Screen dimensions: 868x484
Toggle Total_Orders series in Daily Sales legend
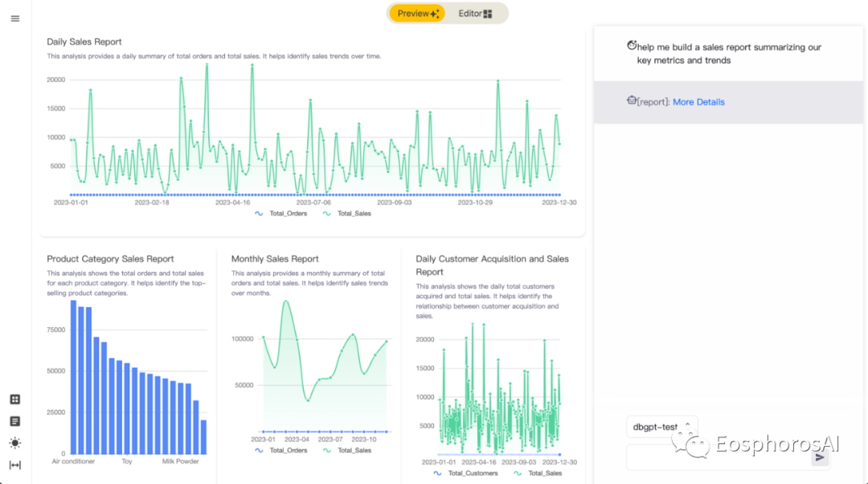tap(280, 214)
